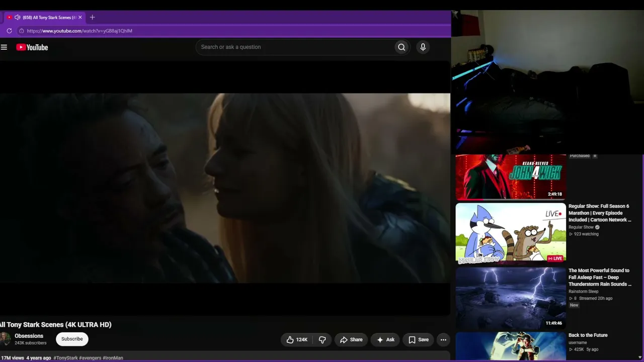Click the Rainstorm Sleep channel name
Viewport: 644px width, 362px height.
(584, 292)
